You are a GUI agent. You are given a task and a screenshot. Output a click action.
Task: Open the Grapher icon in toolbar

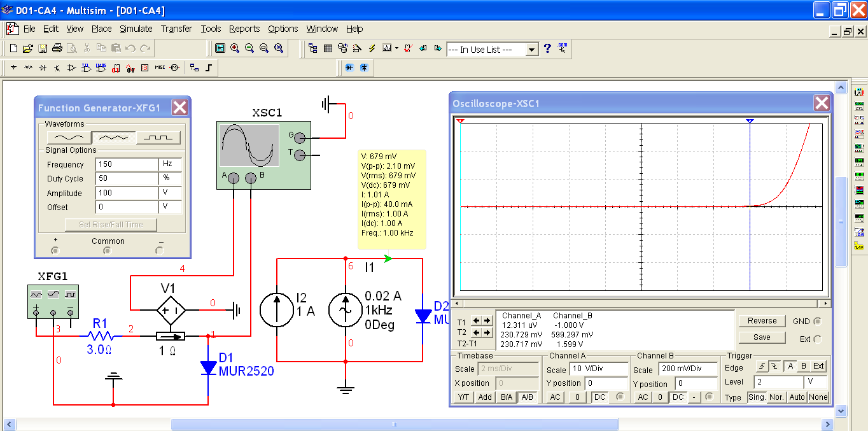(386, 48)
